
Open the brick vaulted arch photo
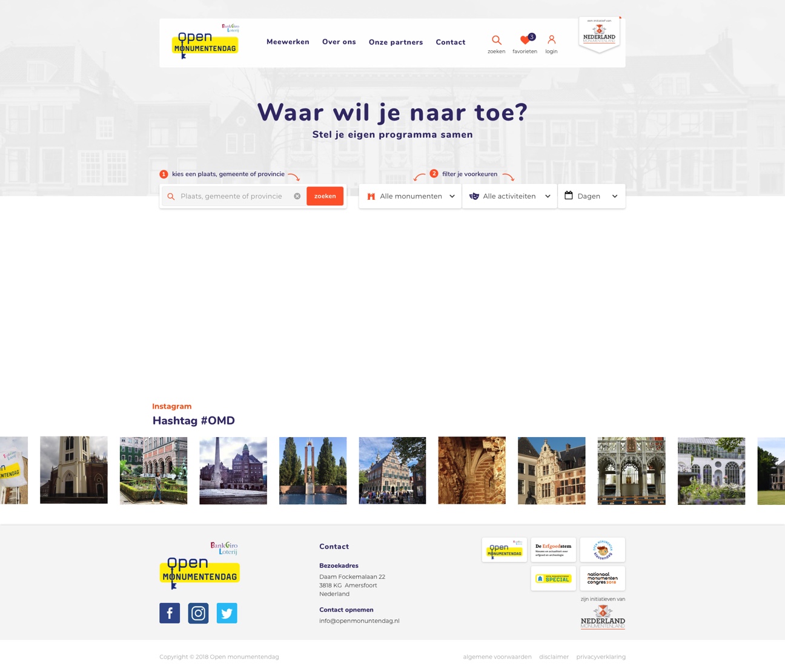472,470
